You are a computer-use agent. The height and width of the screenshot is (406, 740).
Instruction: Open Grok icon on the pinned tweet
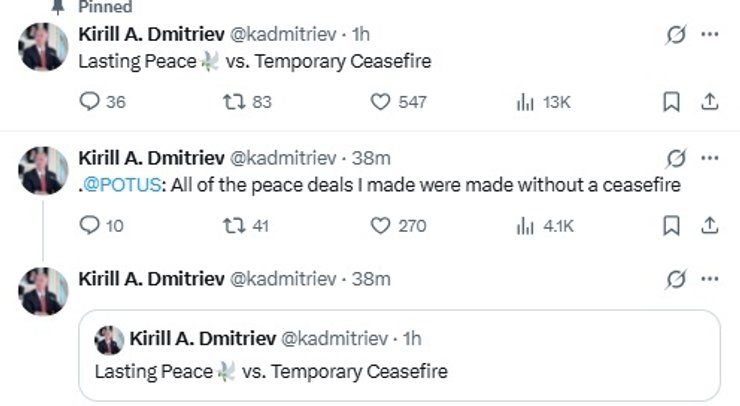point(676,35)
